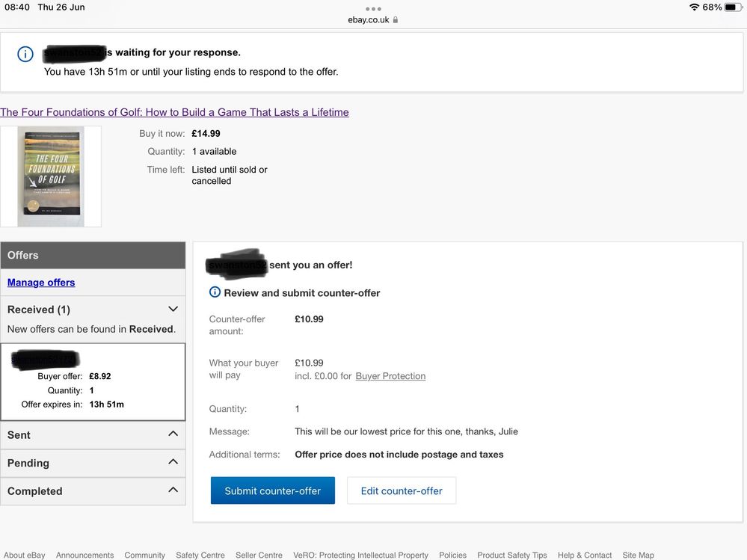Open Help & Contact footer link
The width and height of the screenshot is (747, 560).
coord(585,555)
